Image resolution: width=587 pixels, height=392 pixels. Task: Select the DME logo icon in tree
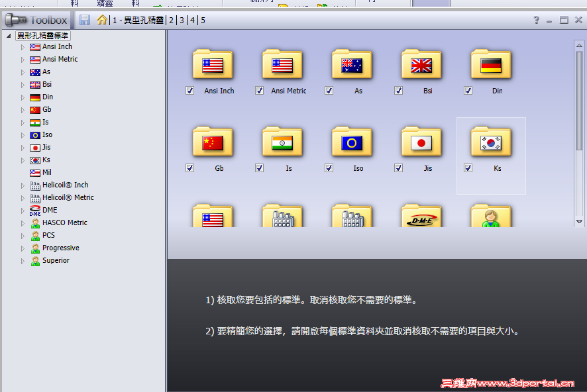point(35,211)
